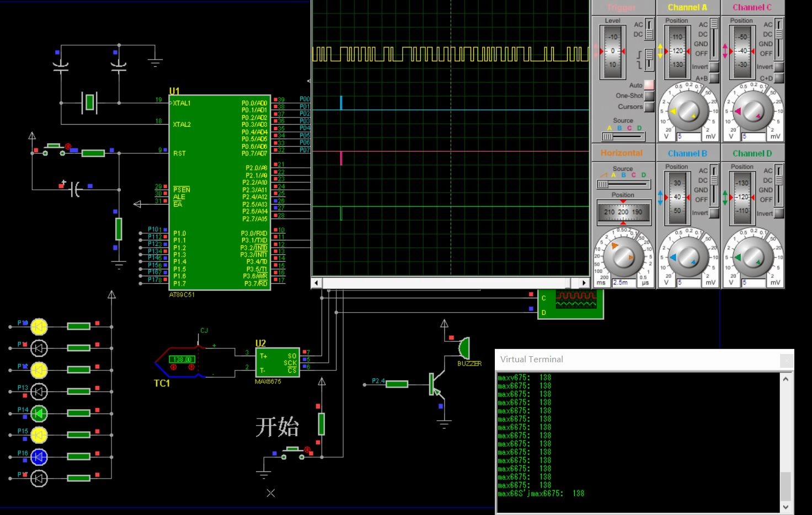Click Channel C coupling slide switch

(778, 39)
